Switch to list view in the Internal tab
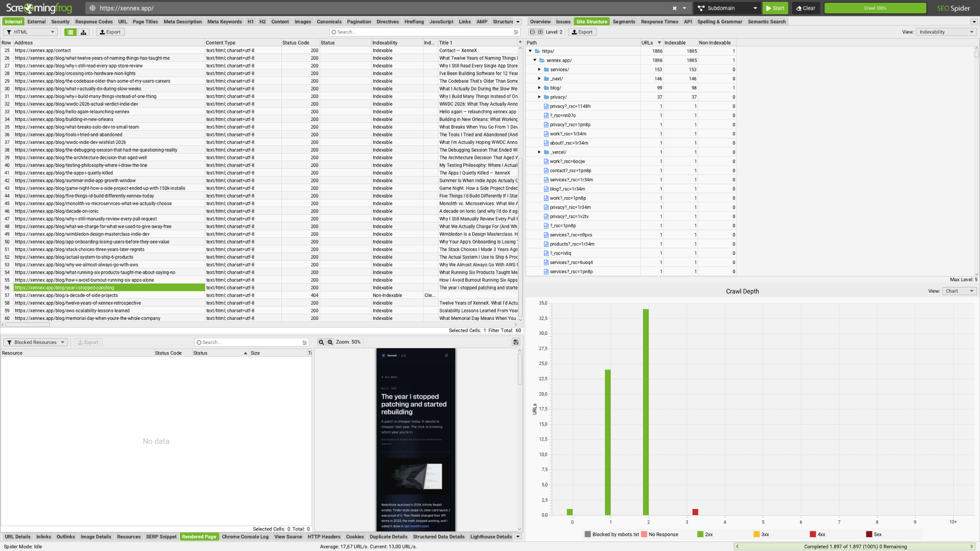Screen dimensions: 980x551 [x=70, y=32]
